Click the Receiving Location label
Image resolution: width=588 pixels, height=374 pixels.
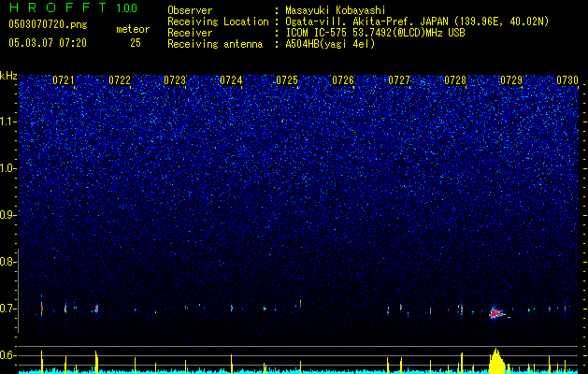coord(218,22)
